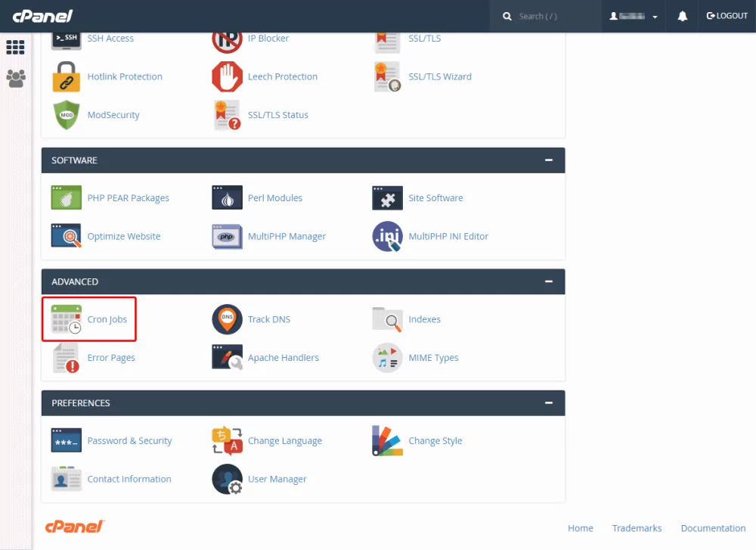The width and height of the screenshot is (756, 550).
Task: Click the Logout button
Action: 727,16
